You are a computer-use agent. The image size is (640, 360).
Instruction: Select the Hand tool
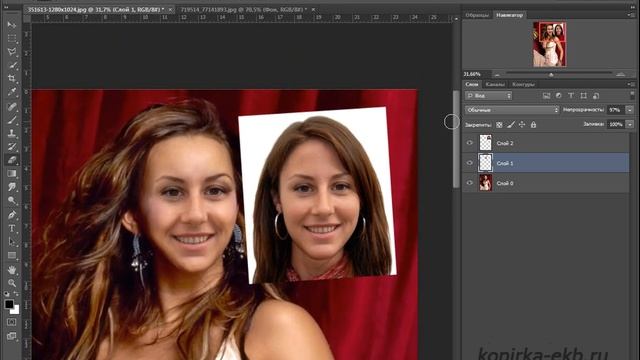pyautogui.click(x=12, y=270)
